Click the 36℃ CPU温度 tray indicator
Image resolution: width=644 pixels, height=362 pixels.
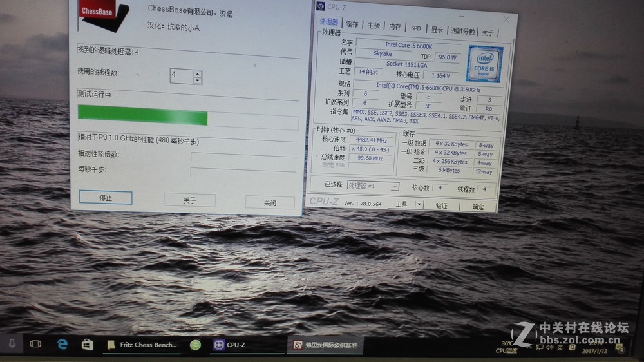tap(507, 347)
